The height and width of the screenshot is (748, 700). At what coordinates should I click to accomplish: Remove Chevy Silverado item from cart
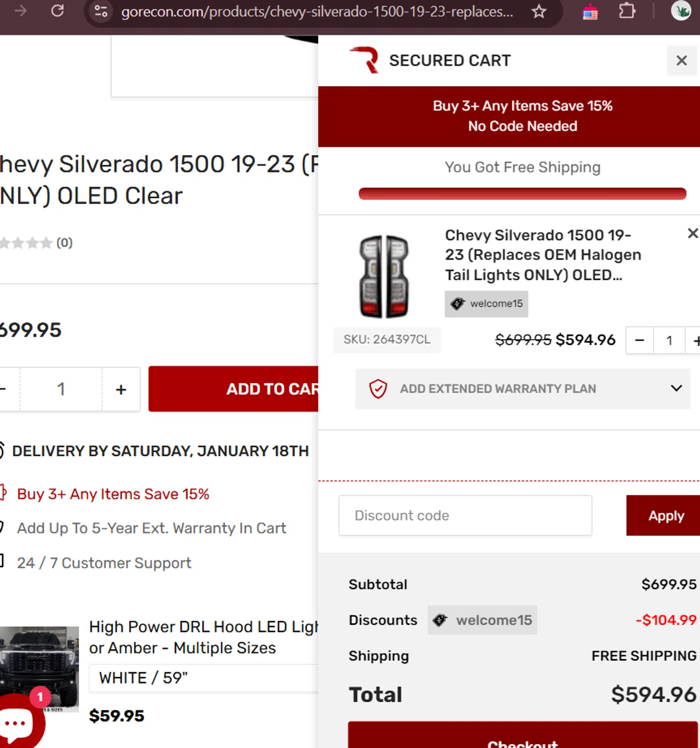[x=693, y=233]
